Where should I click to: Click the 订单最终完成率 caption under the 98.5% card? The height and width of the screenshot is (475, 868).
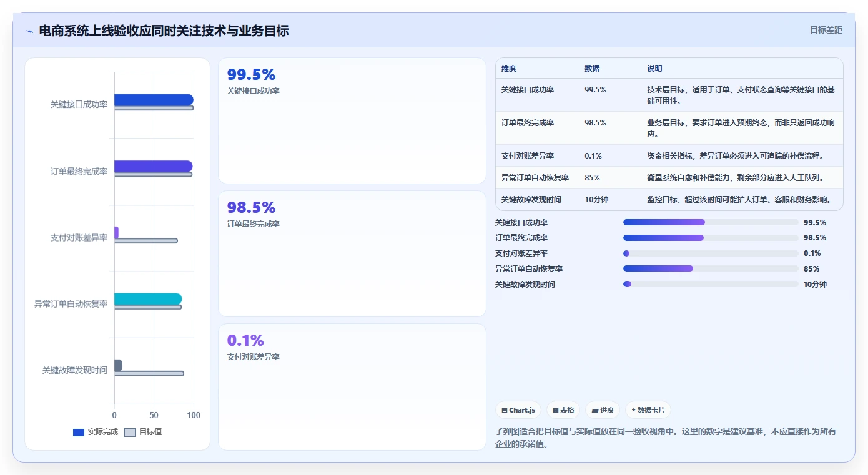point(253,224)
